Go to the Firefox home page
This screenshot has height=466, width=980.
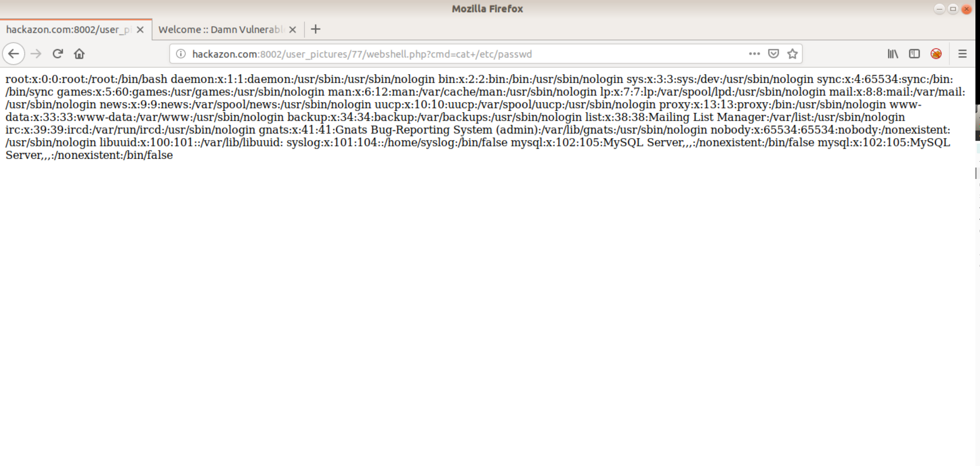pos(79,54)
